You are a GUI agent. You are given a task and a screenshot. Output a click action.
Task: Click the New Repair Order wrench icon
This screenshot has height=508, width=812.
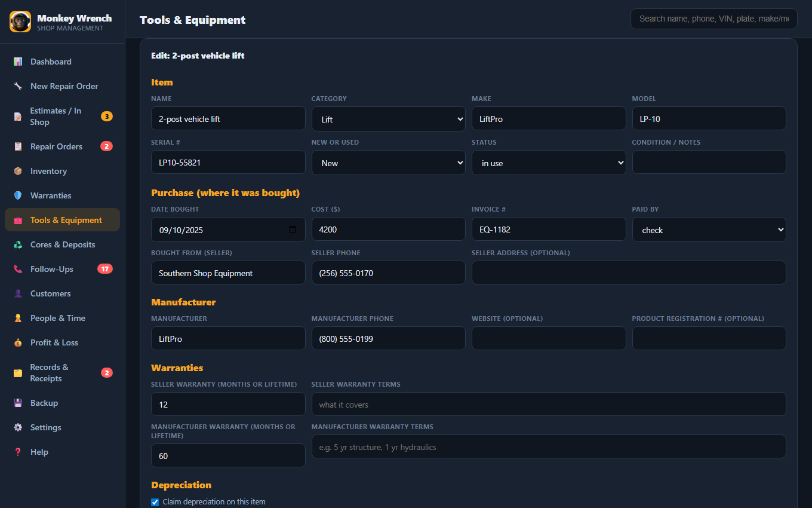pyautogui.click(x=18, y=86)
